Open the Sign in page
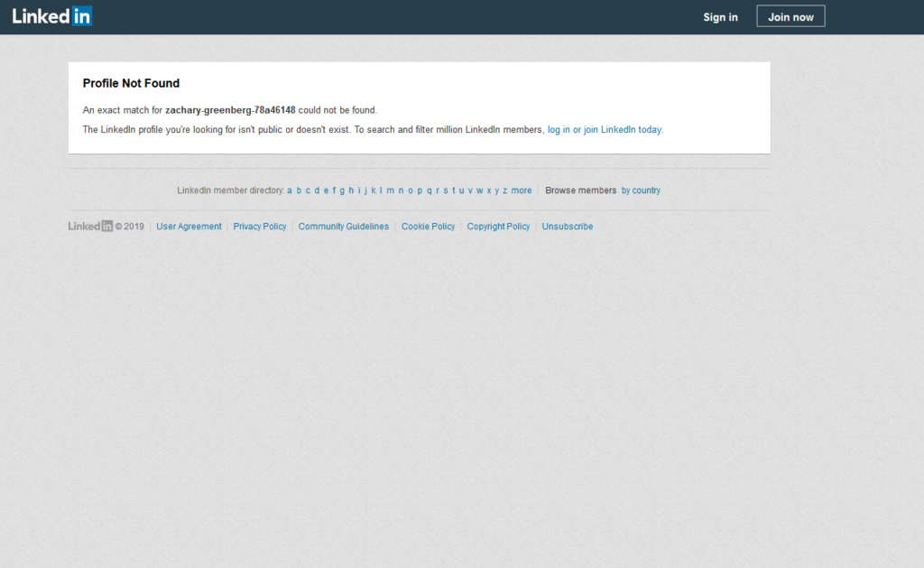 pyautogui.click(x=720, y=17)
